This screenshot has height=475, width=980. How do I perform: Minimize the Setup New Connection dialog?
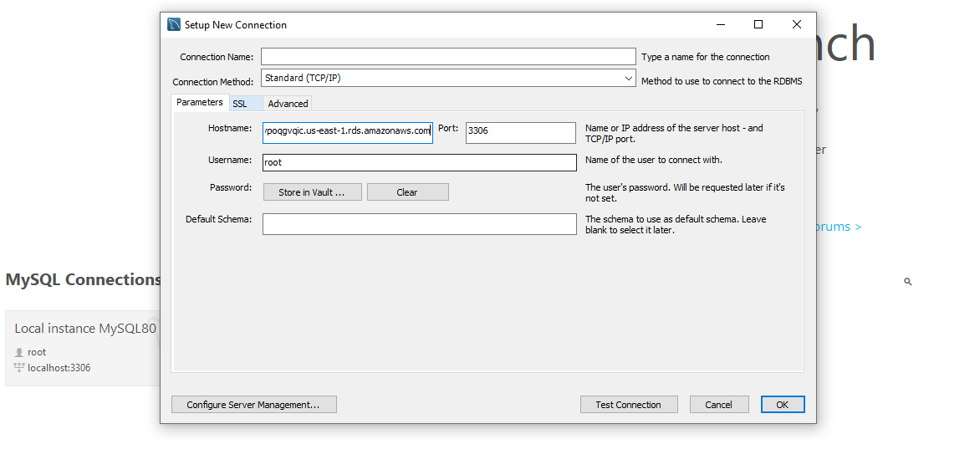[721, 24]
